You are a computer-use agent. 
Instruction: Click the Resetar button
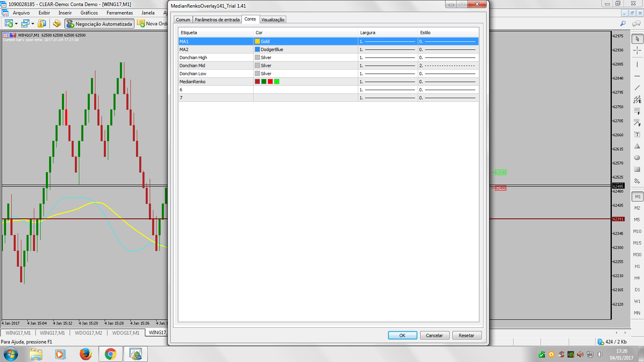[x=466, y=335]
